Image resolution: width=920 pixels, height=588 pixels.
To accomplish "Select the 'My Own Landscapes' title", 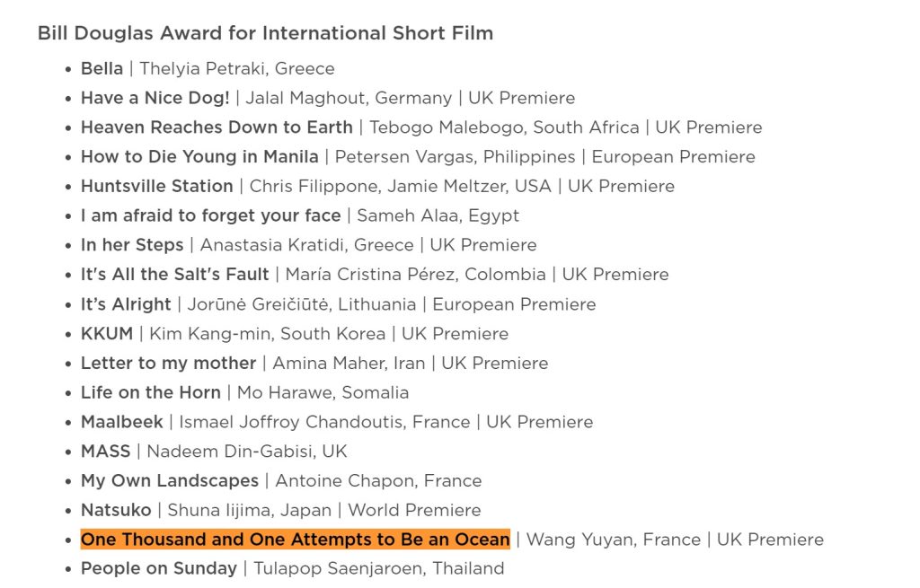I will point(169,481).
